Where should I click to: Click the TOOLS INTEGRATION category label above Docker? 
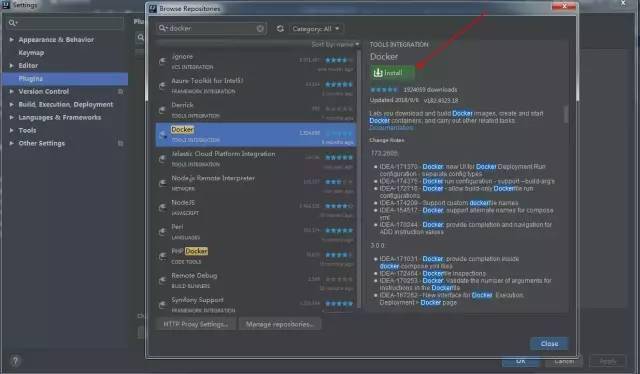pos(399,45)
